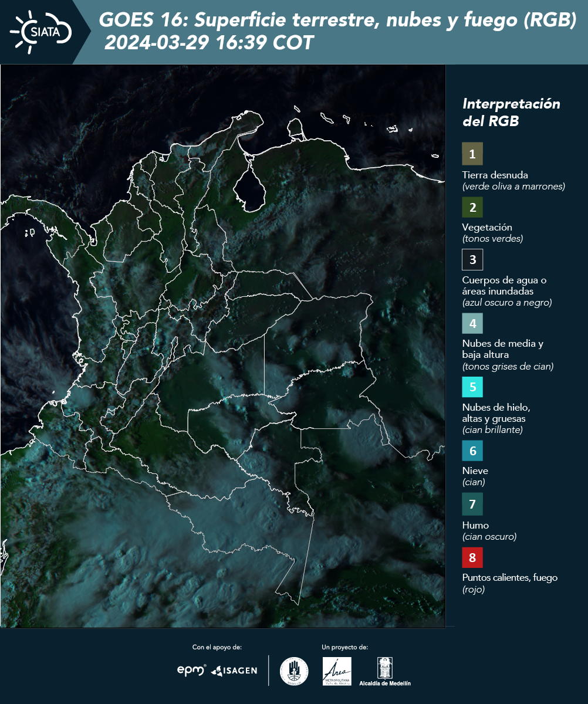This screenshot has height=704, width=588.
Task: Select legend swatch 5 Nubes de hielo
Action: (472, 387)
